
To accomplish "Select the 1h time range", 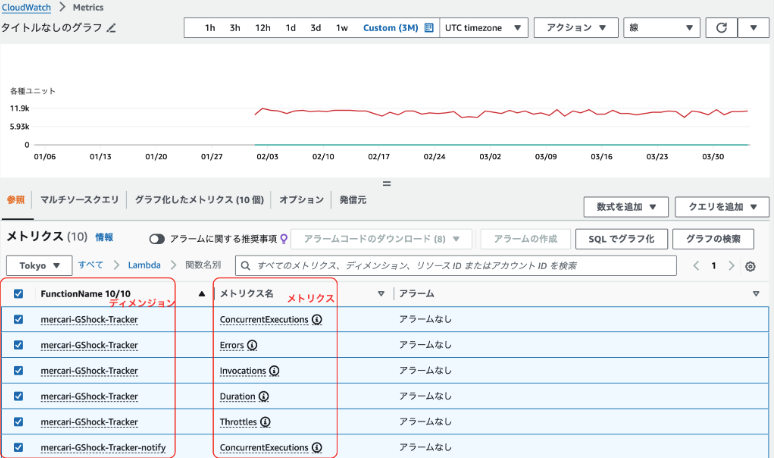I will [210, 28].
